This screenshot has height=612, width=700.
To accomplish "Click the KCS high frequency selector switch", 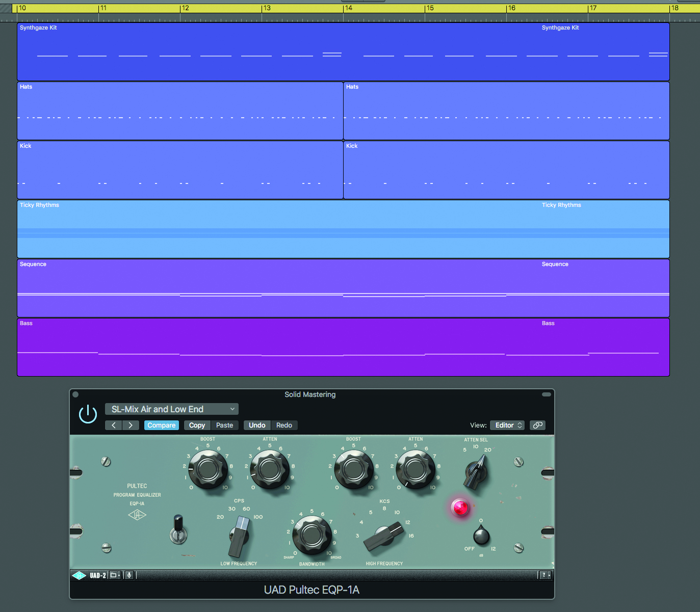I will click(383, 536).
